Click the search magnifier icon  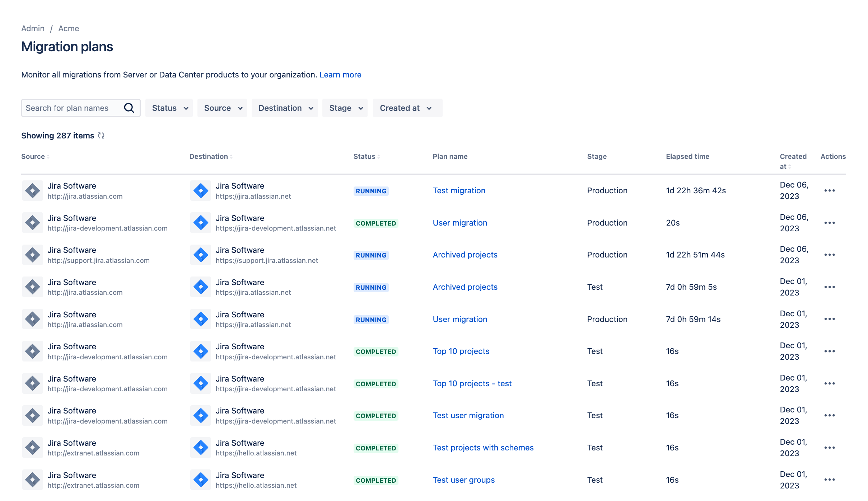coord(129,108)
